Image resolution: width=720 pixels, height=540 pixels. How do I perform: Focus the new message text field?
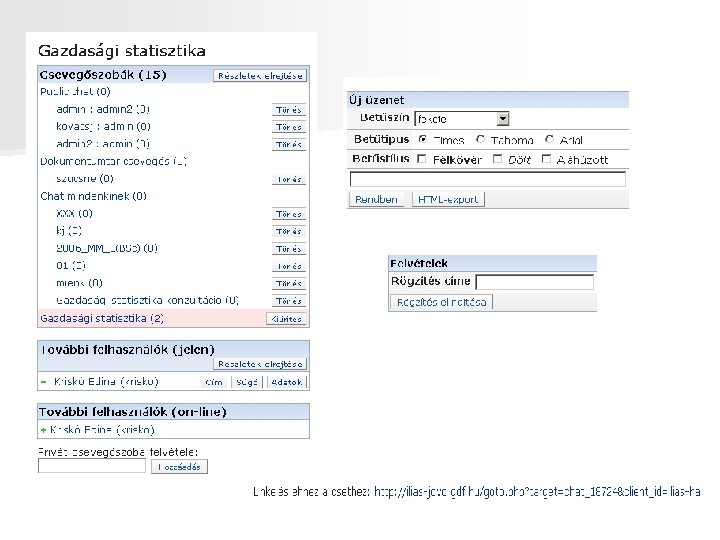coord(488,179)
